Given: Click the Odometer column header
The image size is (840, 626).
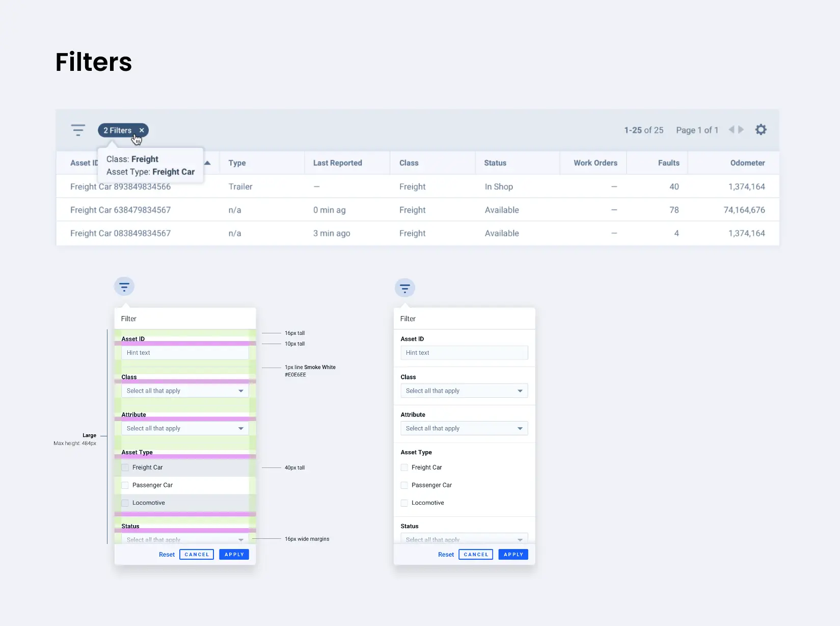Looking at the screenshot, I should (x=747, y=163).
